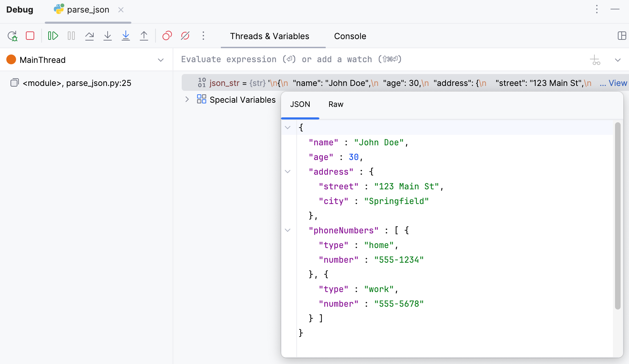Expand the Special Variables node
Viewport: 629px width, 364px height.
pyautogui.click(x=187, y=100)
